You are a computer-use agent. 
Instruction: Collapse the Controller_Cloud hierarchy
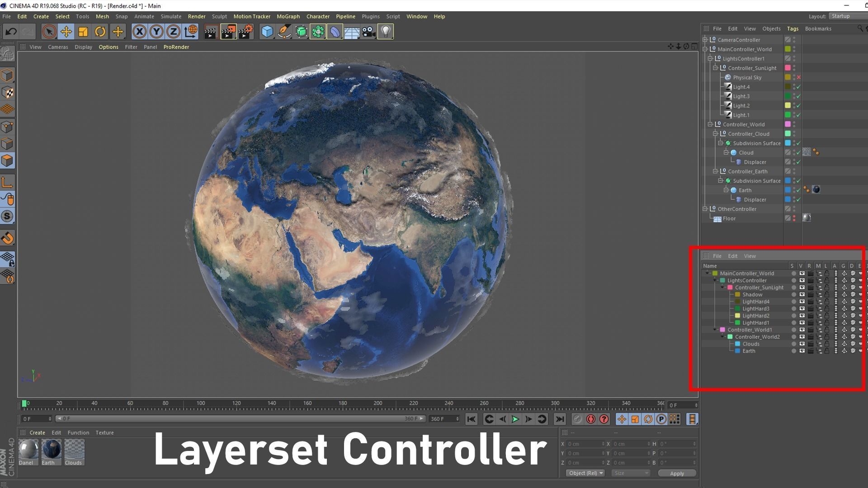[715, 134]
